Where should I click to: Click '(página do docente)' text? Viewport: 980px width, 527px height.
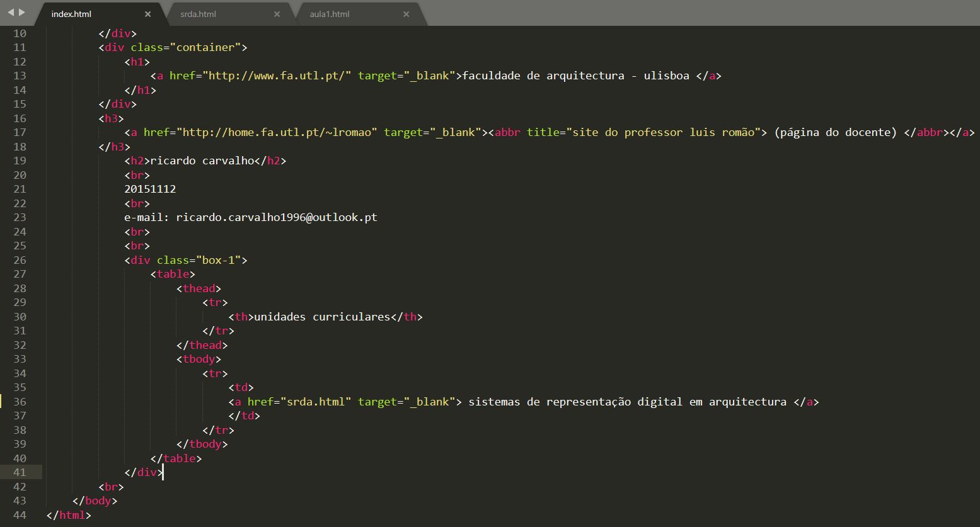pos(836,132)
